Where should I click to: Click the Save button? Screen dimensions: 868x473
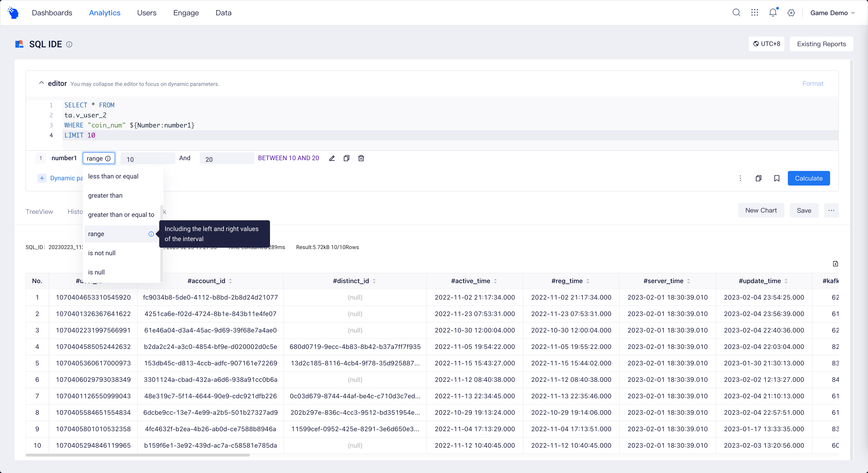pos(804,210)
